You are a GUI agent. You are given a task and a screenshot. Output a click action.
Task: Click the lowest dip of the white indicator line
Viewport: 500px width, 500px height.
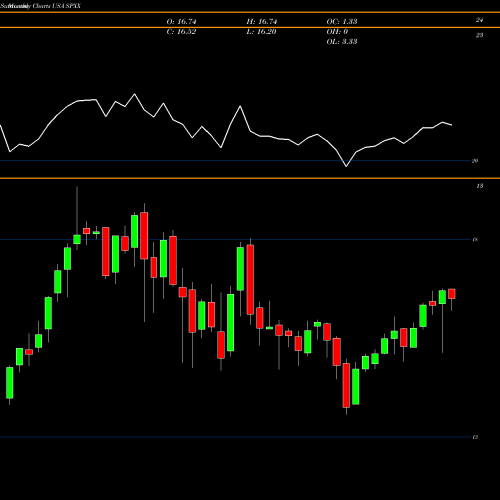(346, 166)
